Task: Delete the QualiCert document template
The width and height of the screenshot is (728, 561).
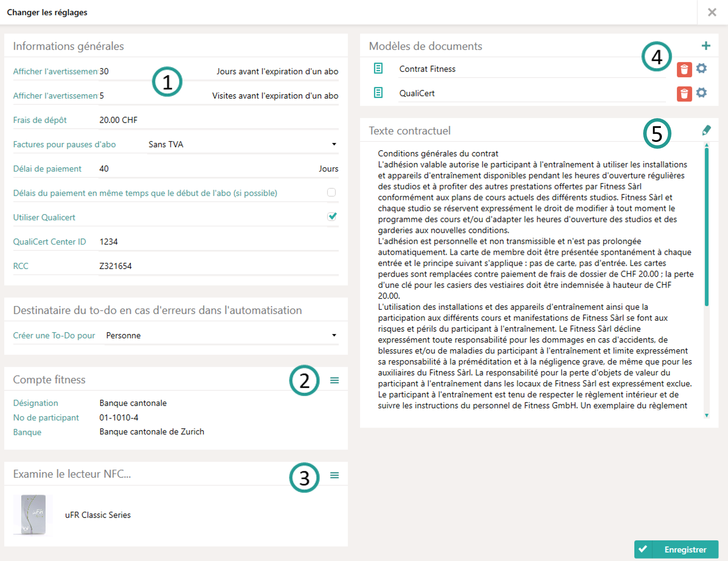Action: (684, 94)
